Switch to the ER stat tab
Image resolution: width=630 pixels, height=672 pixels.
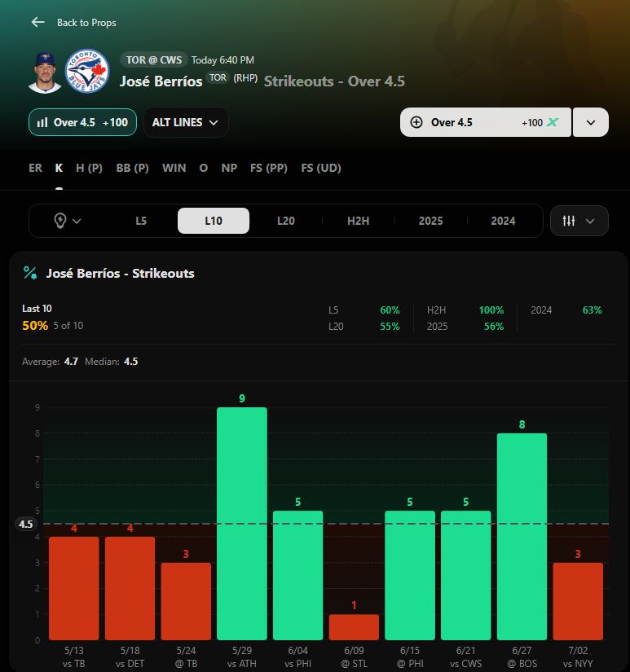click(36, 168)
